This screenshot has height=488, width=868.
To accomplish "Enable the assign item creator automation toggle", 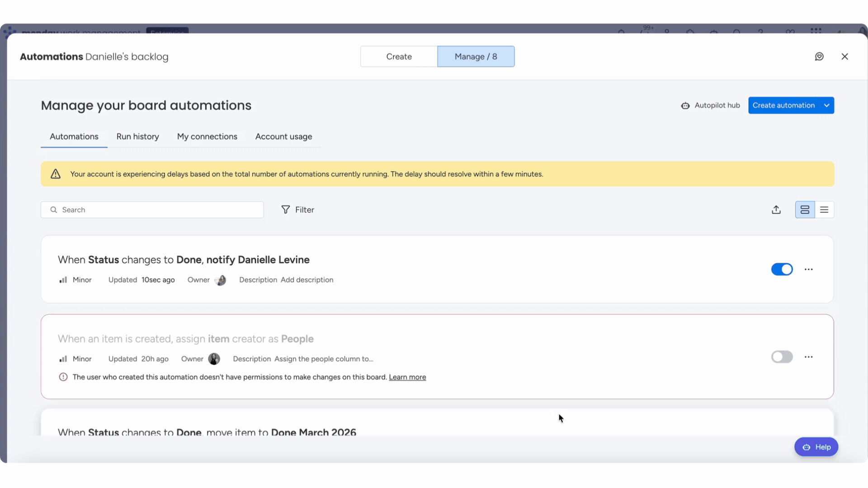I will [782, 357].
